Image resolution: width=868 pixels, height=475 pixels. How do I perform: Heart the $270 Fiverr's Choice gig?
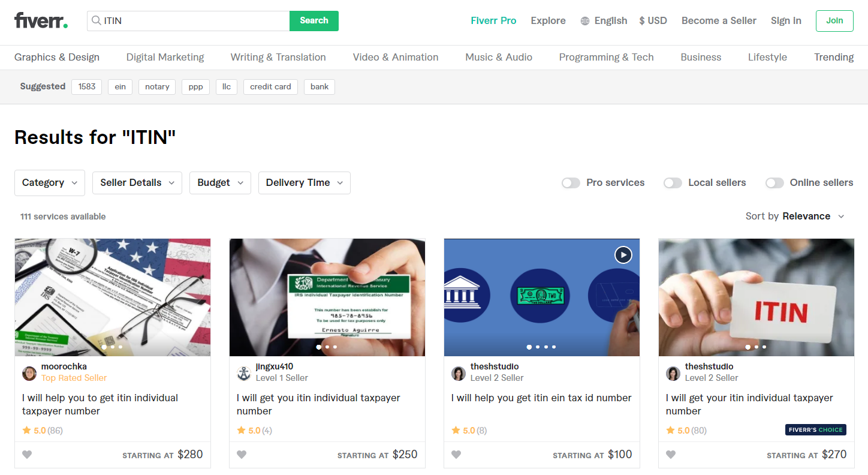pyautogui.click(x=671, y=455)
